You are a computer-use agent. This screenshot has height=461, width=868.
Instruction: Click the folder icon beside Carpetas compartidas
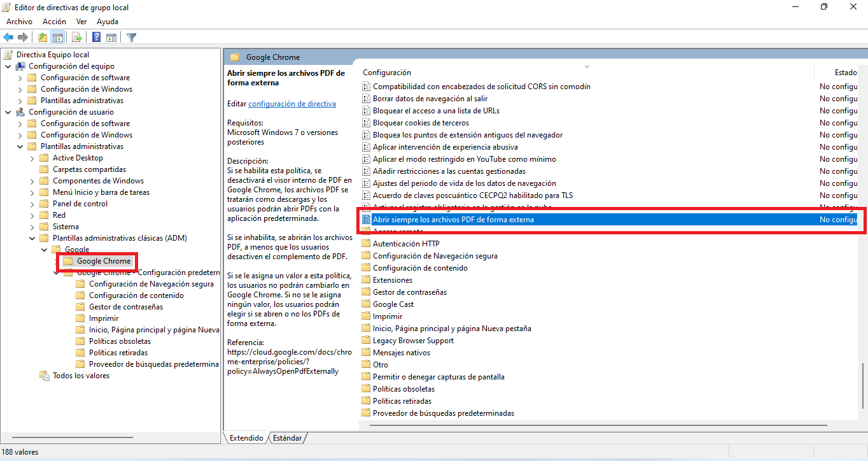tap(45, 169)
